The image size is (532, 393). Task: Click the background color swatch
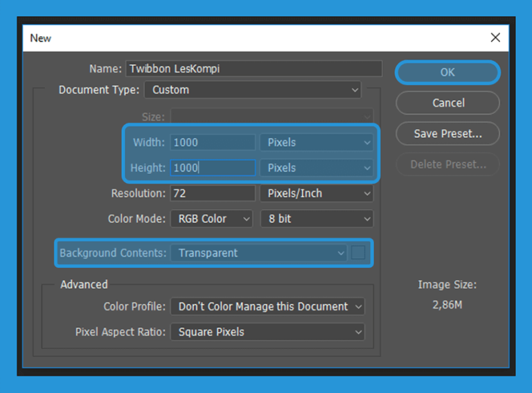pyautogui.click(x=358, y=253)
